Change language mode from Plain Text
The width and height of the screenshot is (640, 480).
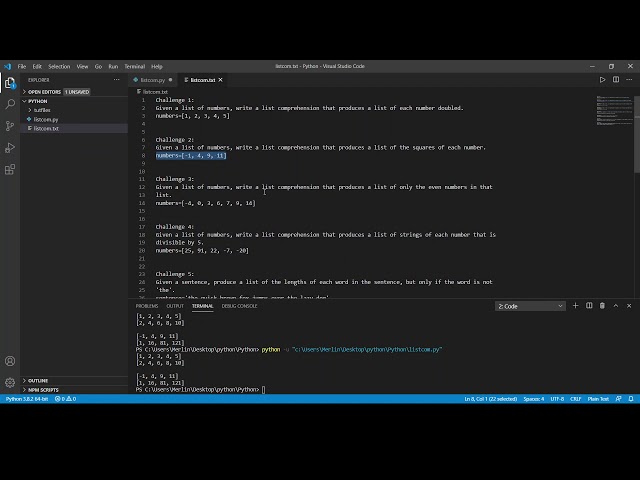click(x=598, y=399)
